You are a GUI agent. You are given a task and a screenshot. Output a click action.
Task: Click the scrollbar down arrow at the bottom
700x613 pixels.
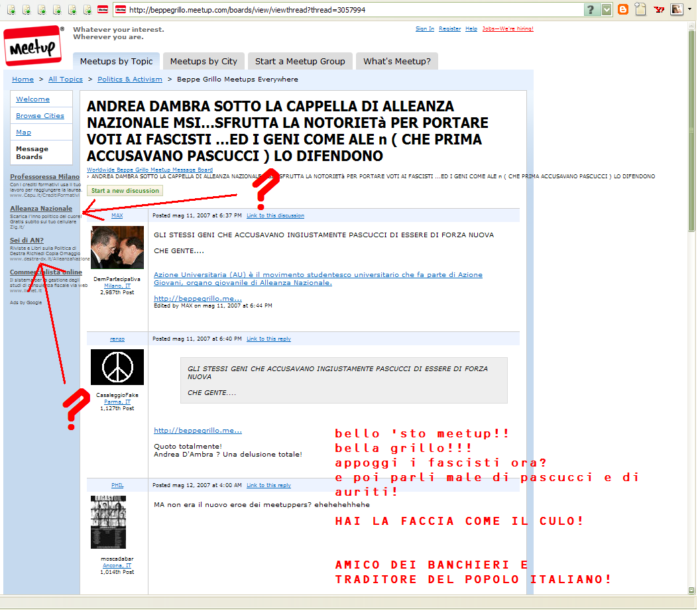[x=691, y=590]
